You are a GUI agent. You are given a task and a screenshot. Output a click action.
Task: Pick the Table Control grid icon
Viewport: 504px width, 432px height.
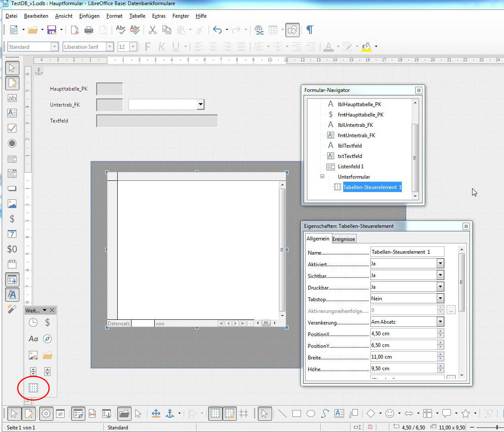point(34,388)
